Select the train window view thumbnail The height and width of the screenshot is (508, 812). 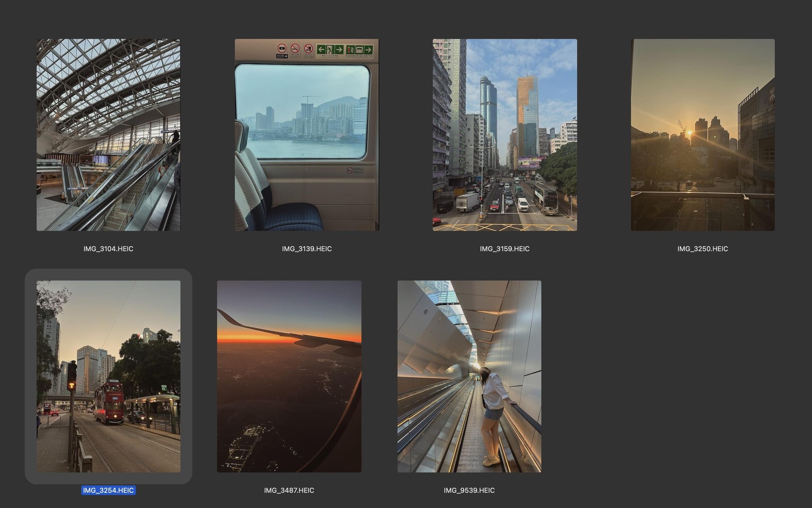tap(307, 135)
